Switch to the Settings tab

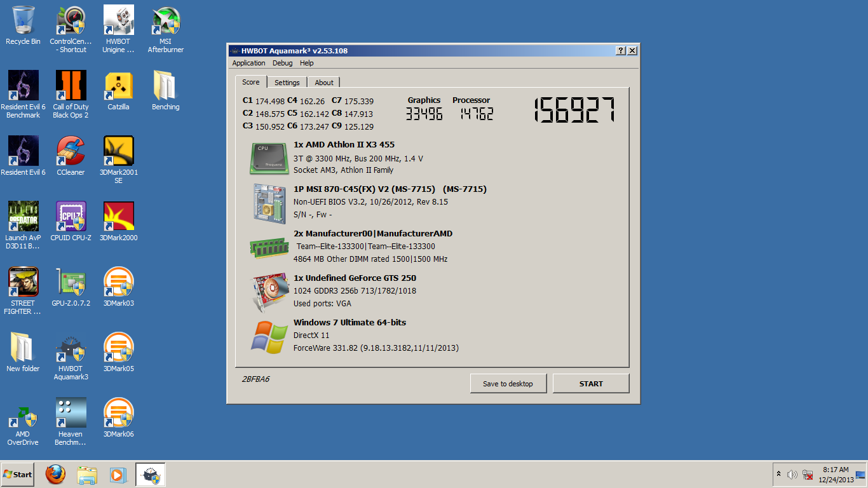pyautogui.click(x=287, y=83)
